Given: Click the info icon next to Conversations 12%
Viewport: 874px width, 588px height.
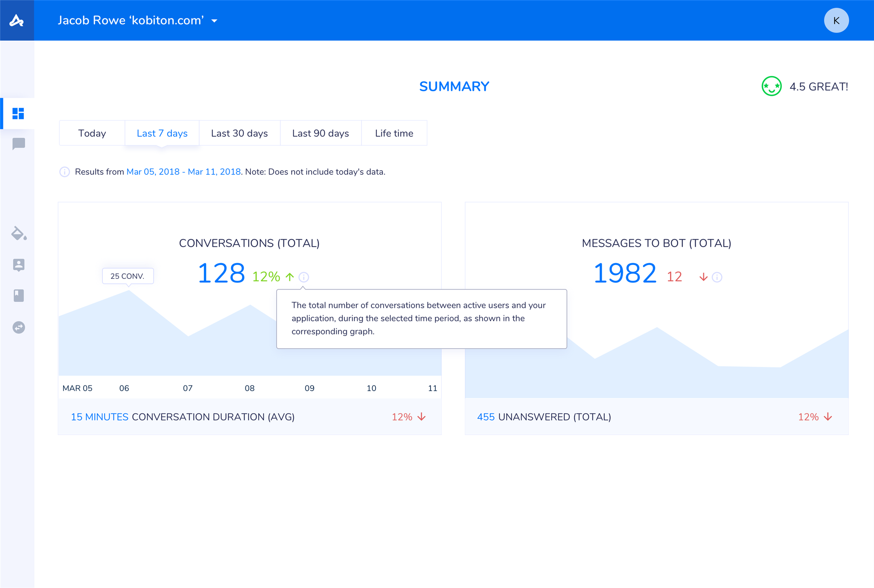Looking at the screenshot, I should pyautogui.click(x=303, y=277).
